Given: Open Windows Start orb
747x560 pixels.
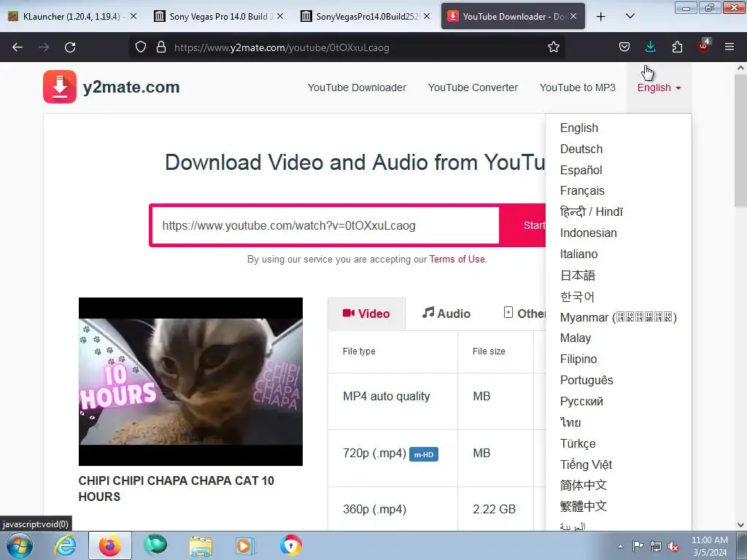Looking at the screenshot, I should (20, 545).
